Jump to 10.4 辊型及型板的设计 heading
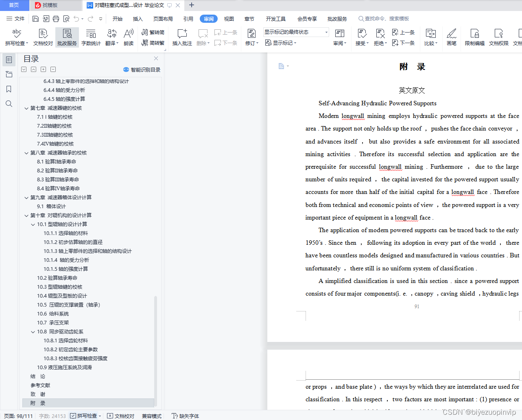This screenshot has height=420, width=522. [x=62, y=296]
